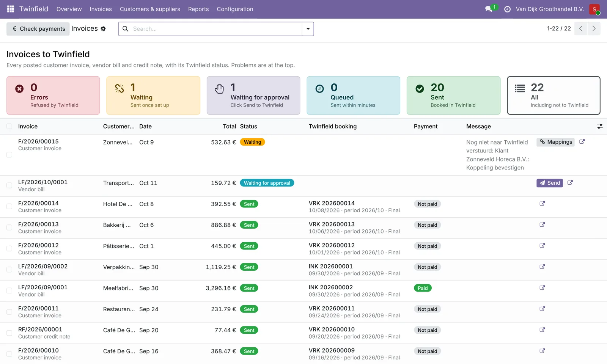
Task: Click the Paid badge for LF/2026/09/0001
Action: tap(423, 288)
